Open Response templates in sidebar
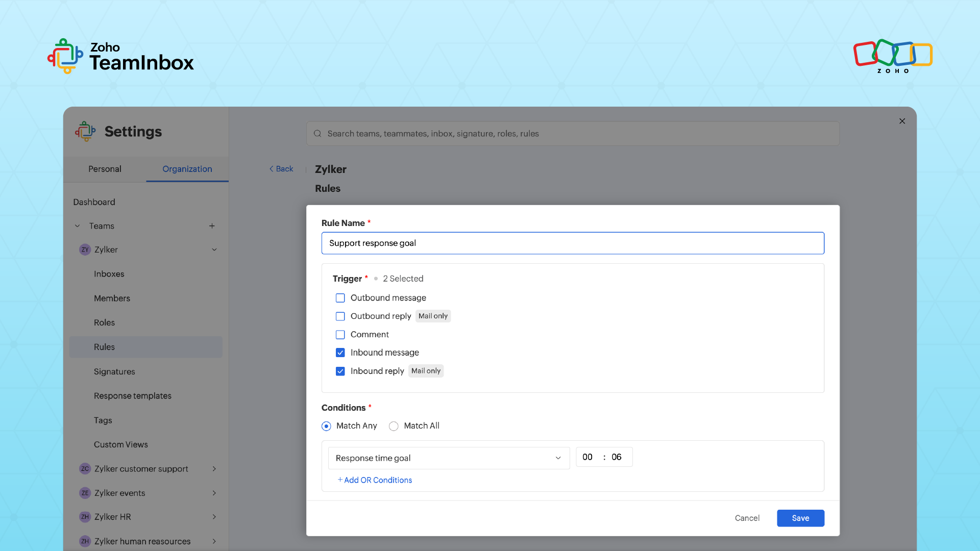The width and height of the screenshot is (980, 551). click(x=132, y=396)
